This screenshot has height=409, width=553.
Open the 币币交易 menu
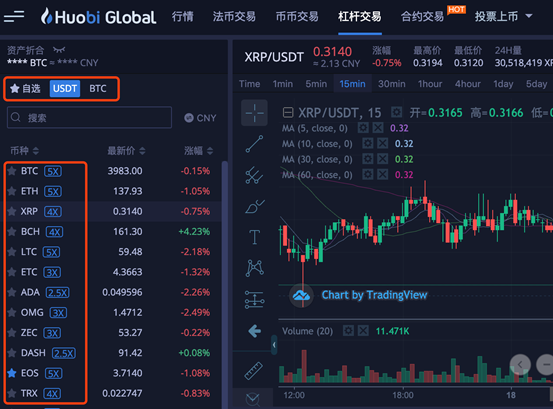[297, 16]
